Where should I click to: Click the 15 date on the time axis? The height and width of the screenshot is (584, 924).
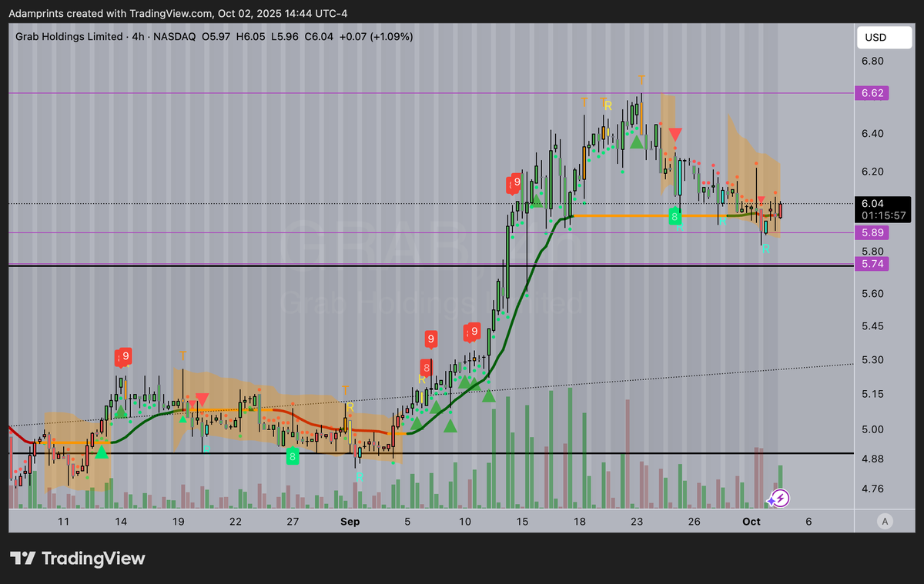pos(522,522)
